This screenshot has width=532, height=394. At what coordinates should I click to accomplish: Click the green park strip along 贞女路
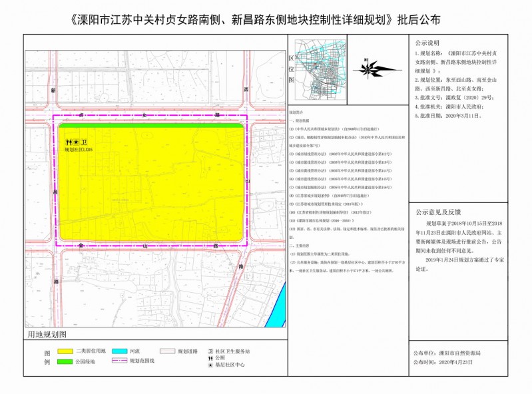(151, 126)
